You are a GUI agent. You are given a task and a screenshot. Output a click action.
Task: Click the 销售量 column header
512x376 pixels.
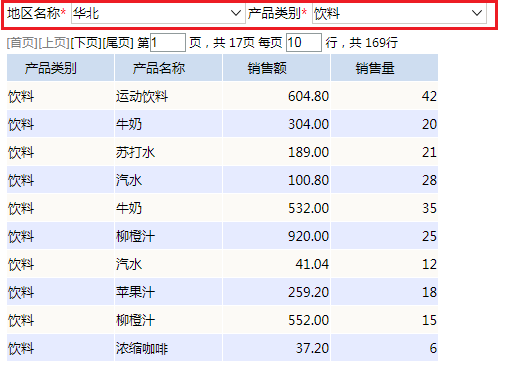click(x=384, y=68)
